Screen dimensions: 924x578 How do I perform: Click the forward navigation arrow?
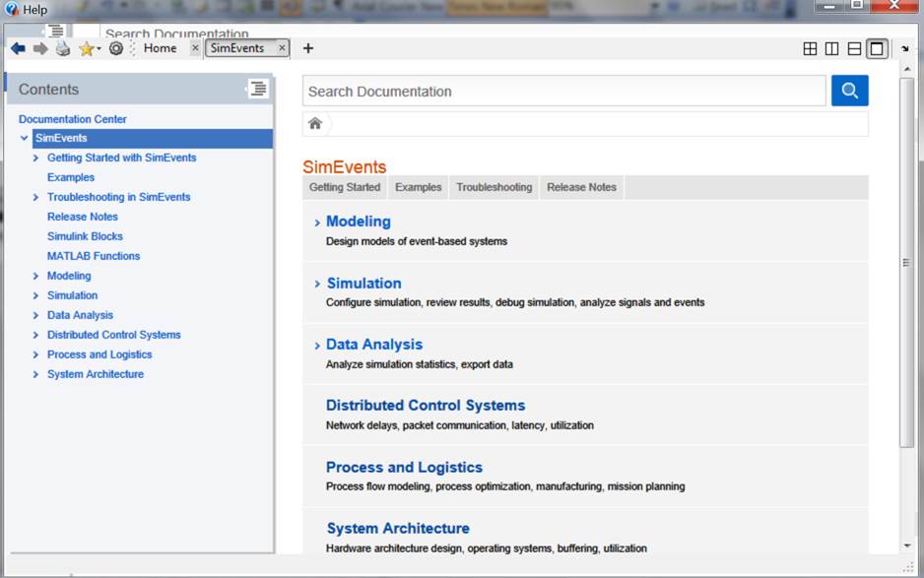[40, 48]
